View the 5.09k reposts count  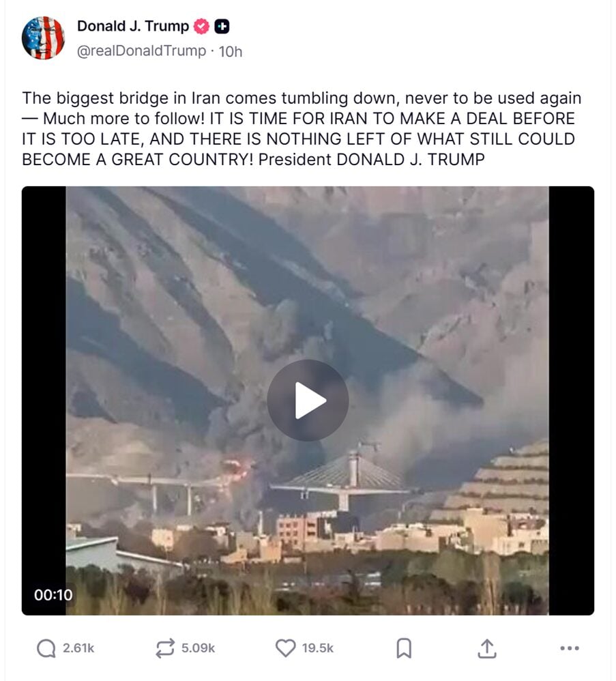pos(198,648)
